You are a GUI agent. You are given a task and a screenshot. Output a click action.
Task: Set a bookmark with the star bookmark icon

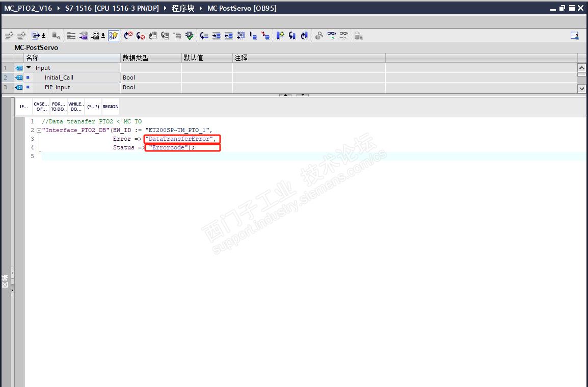280,36
